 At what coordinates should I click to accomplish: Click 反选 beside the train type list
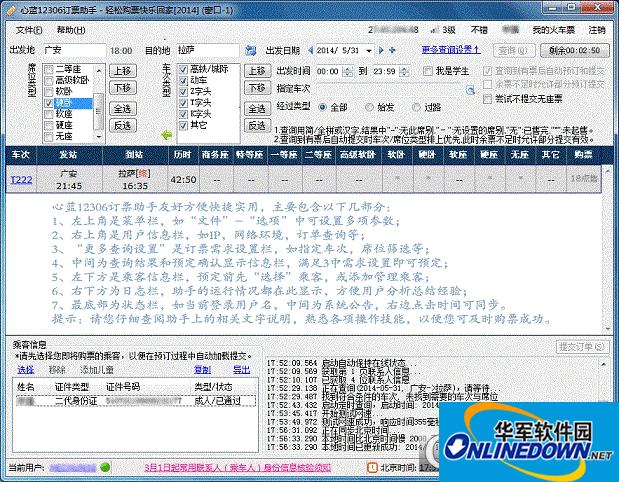257,126
